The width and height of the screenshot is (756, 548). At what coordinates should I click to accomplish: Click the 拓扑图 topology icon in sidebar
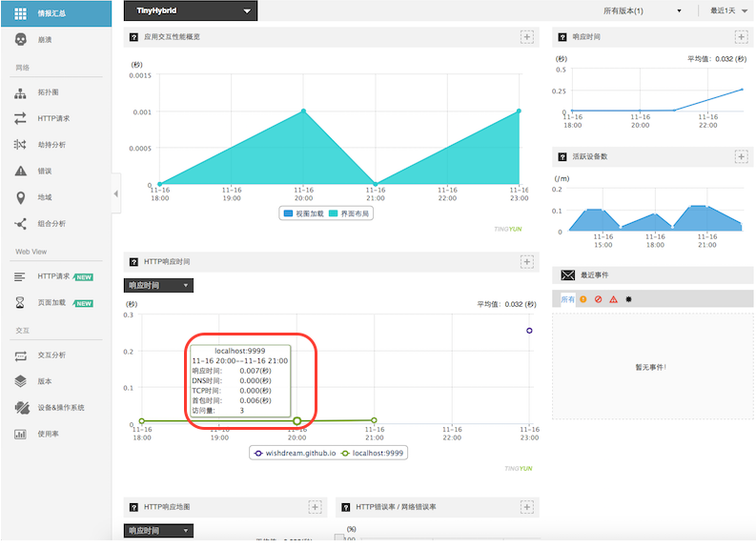(20, 92)
